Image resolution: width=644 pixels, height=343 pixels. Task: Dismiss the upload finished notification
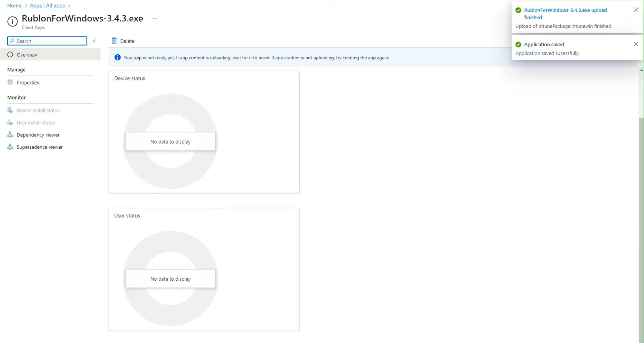tap(636, 10)
